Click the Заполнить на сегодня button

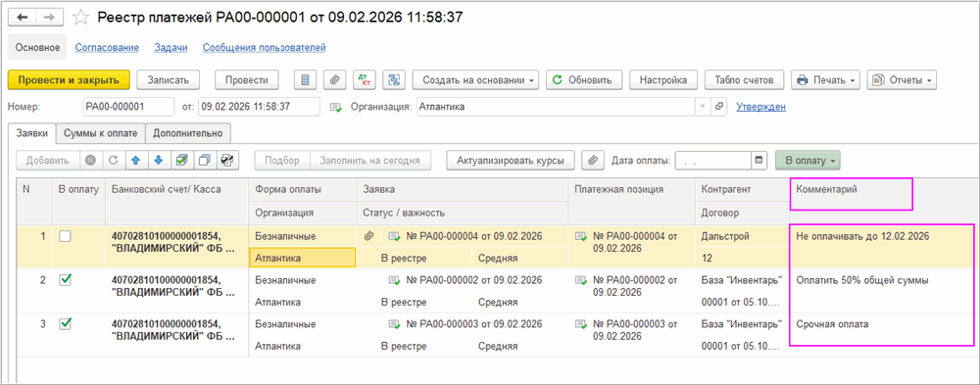369,161
